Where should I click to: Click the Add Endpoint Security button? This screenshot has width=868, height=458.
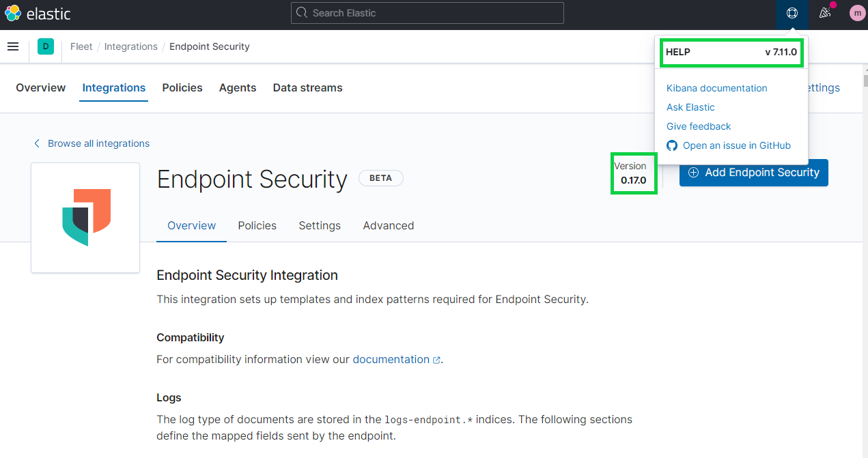[x=753, y=173]
